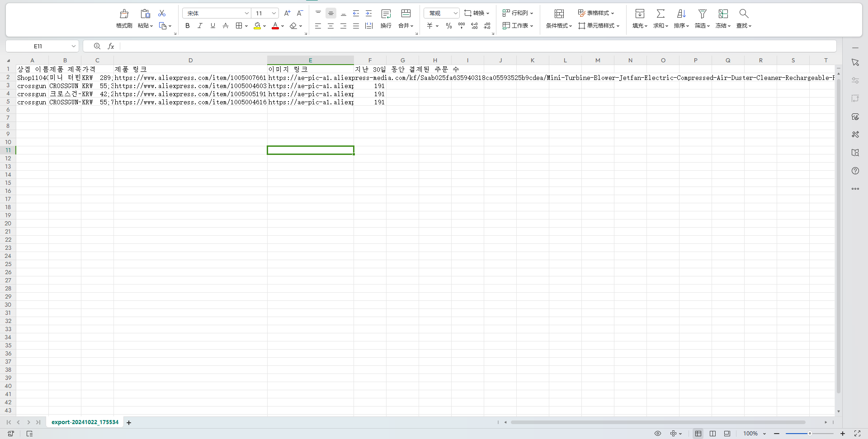This screenshot has height=439, width=868.
Task: Expand the font color dropdown arrow
Action: pos(283,26)
